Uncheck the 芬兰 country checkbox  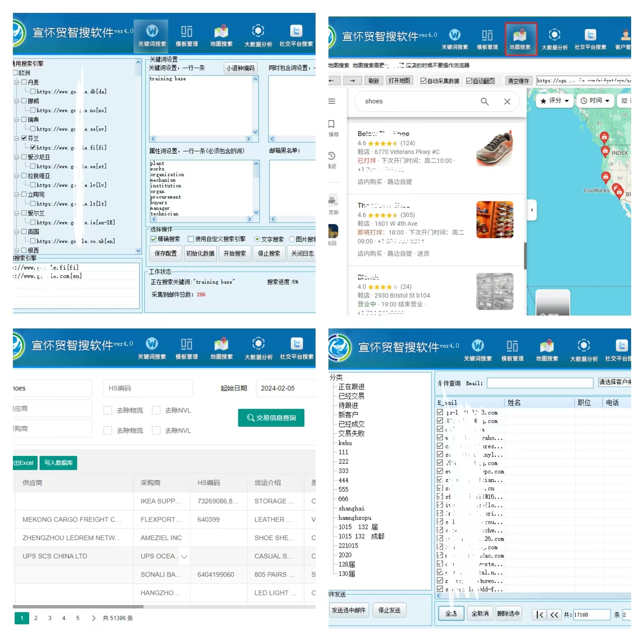[24, 138]
